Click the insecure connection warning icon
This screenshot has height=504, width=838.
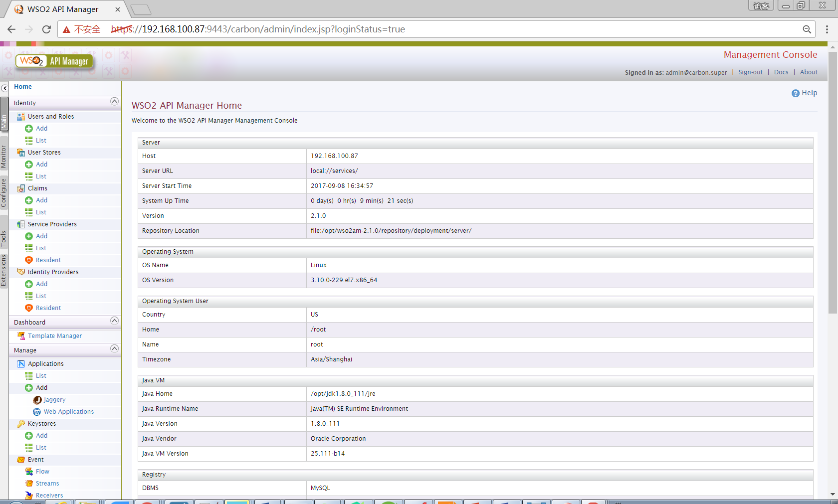pos(66,29)
